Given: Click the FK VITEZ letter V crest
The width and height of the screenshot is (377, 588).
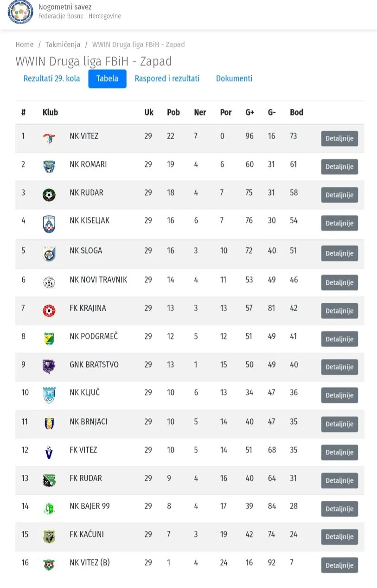Looking at the screenshot, I should point(49,452).
